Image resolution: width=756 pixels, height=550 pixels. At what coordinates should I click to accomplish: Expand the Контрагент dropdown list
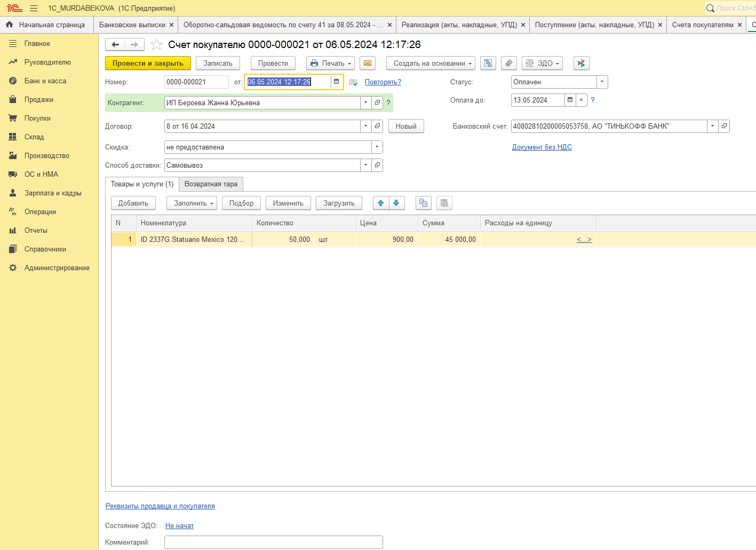[366, 103]
